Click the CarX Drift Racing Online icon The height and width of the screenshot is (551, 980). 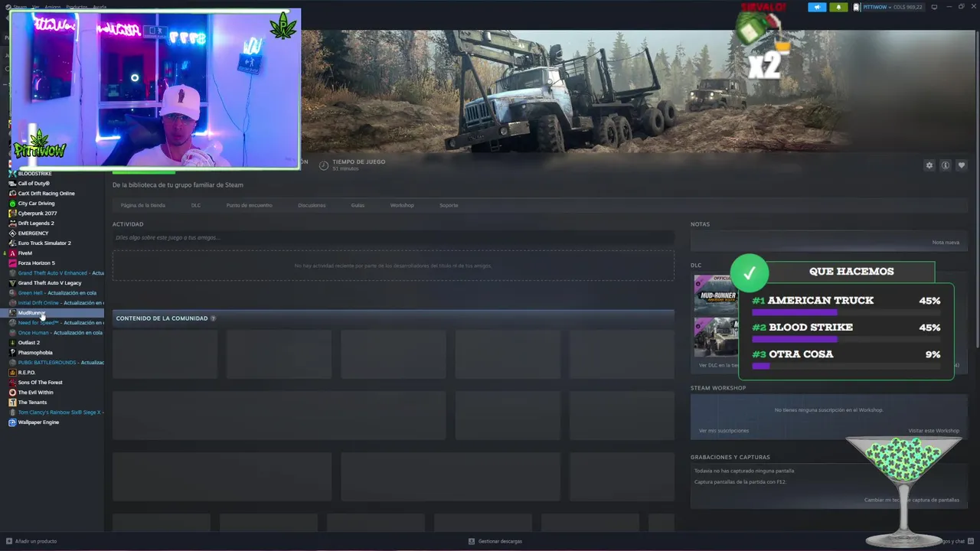pos(12,194)
